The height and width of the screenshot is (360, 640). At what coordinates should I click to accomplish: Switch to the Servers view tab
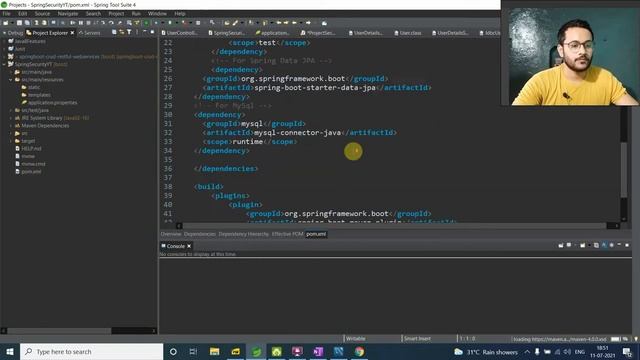click(89, 33)
